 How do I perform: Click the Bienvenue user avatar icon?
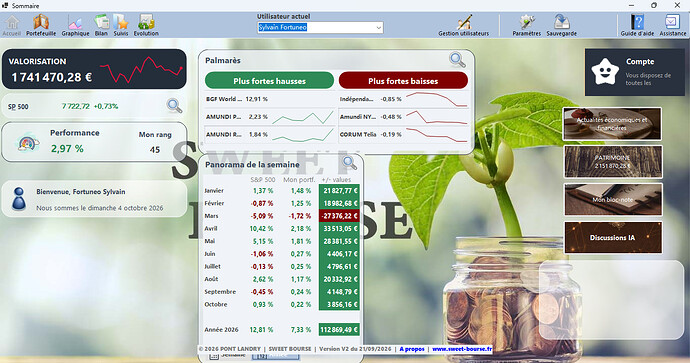click(x=19, y=199)
